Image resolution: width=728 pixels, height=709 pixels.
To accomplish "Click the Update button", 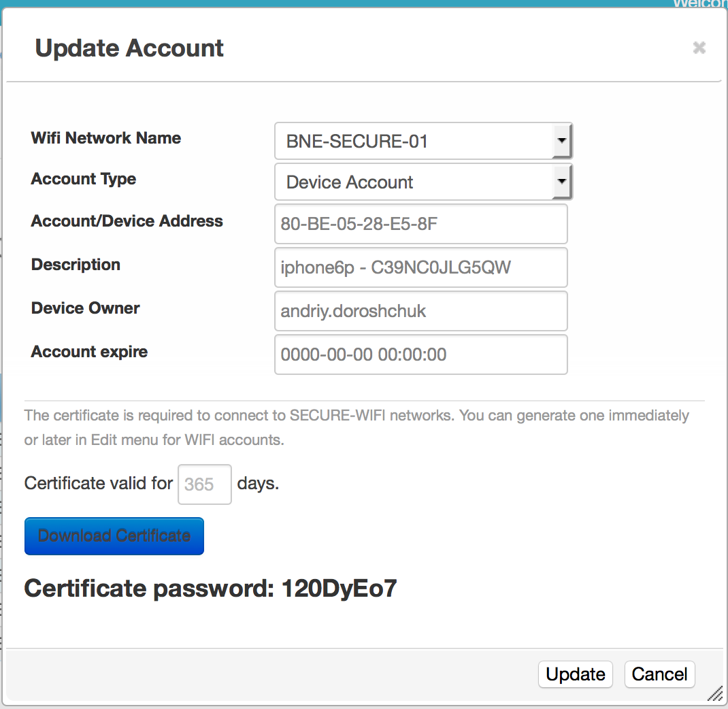I will click(576, 674).
